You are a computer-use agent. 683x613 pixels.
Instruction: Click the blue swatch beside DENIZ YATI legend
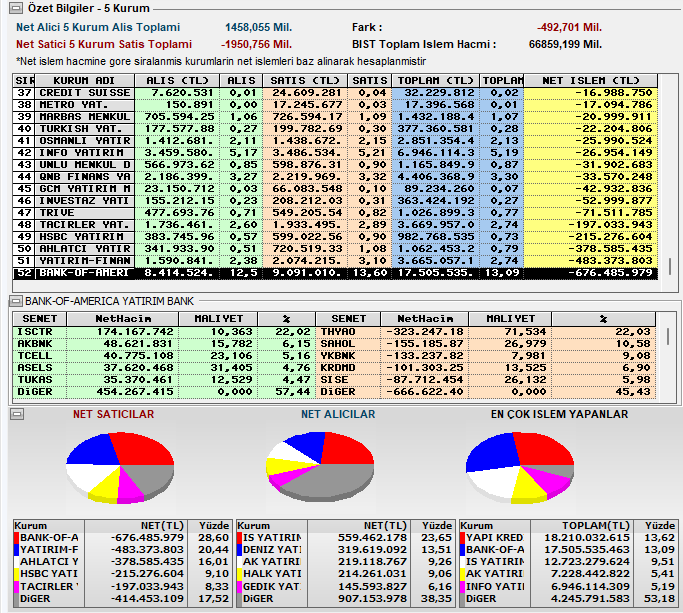[240, 550]
